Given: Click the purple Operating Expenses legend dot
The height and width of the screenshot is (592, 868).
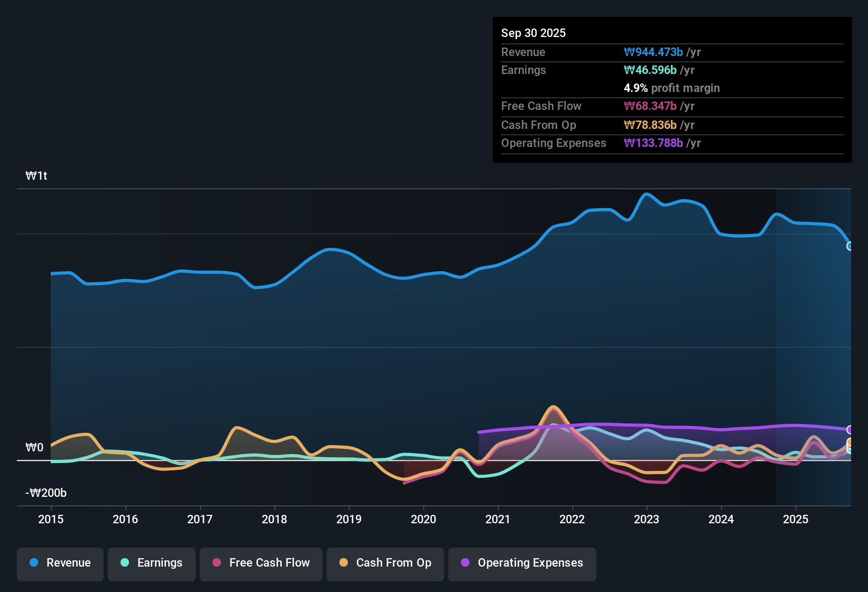Looking at the screenshot, I should pos(465,563).
